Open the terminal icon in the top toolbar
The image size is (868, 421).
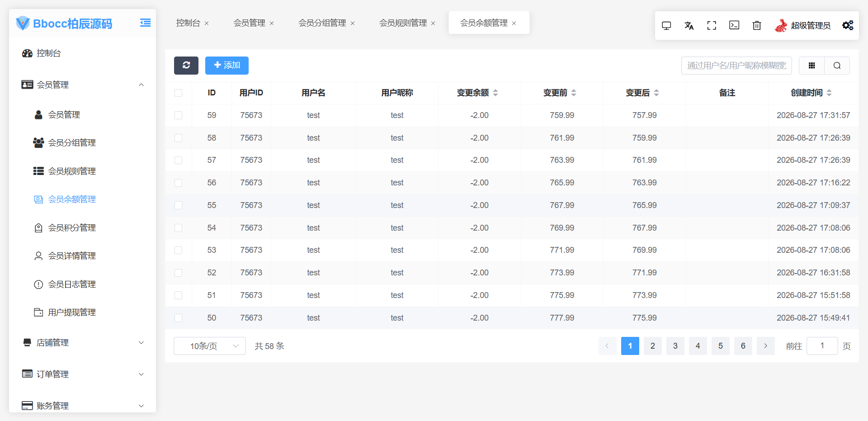(x=734, y=25)
